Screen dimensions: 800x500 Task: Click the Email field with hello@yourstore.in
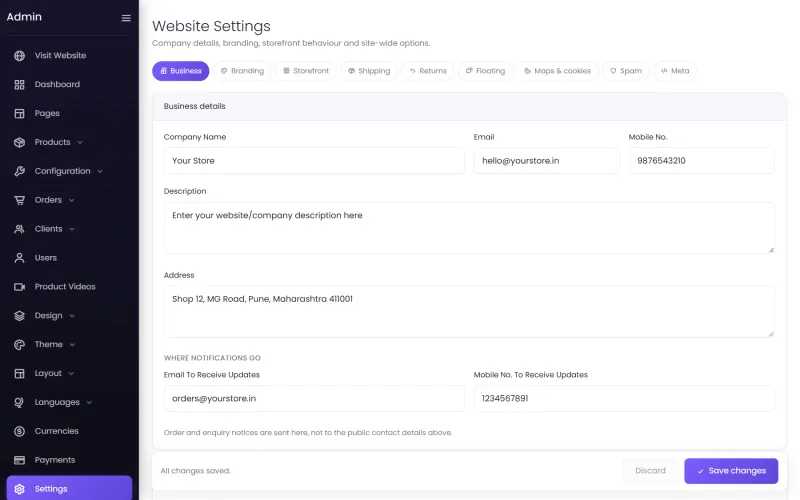pyautogui.click(x=546, y=161)
